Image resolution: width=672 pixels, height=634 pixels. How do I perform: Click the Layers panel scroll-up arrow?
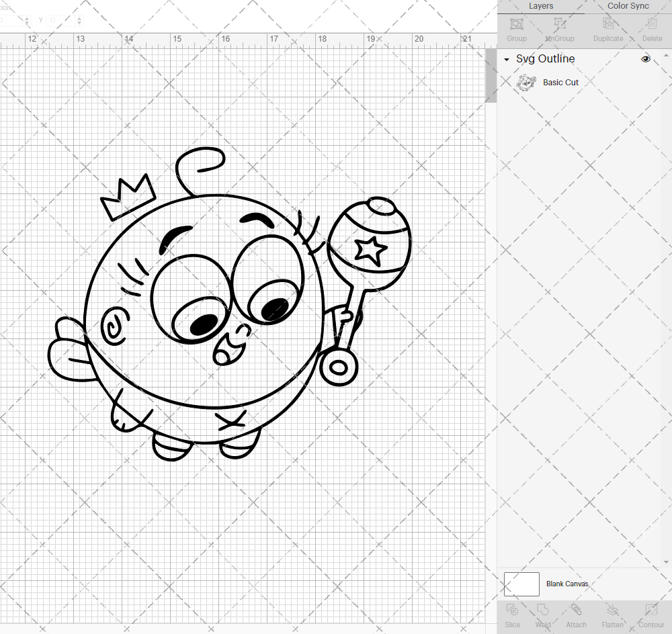665,55
